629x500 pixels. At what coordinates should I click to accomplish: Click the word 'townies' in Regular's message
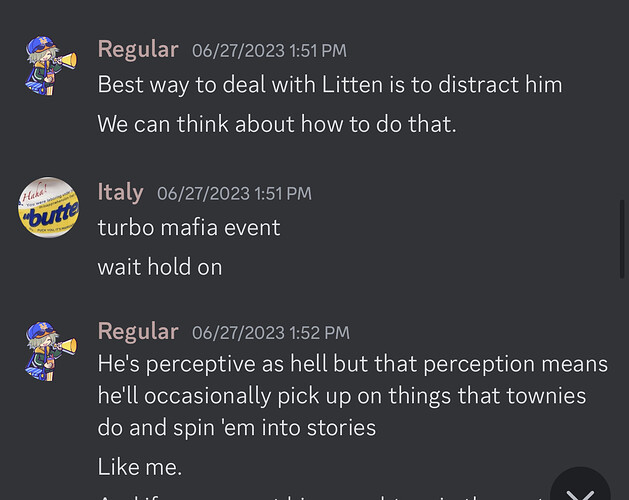tap(546, 396)
